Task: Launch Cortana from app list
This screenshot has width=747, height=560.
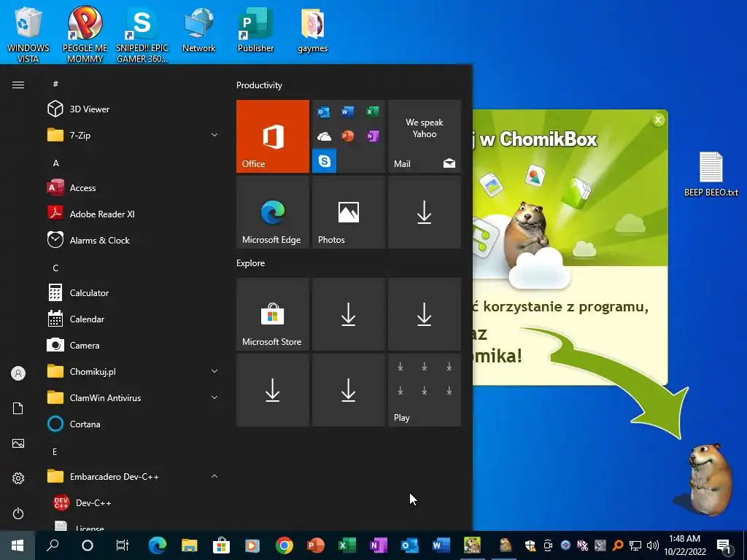Action: click(x=85, y=424)
